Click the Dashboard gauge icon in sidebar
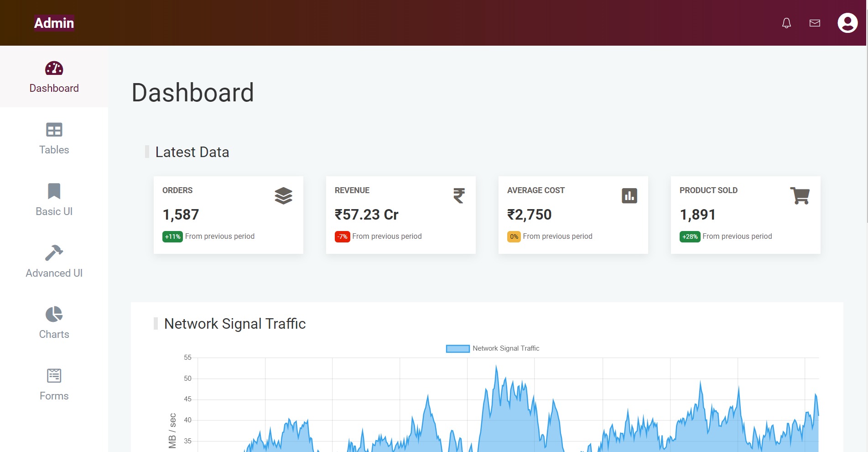The width and height of the screenshot is (868, 452). tap(54, 68)
